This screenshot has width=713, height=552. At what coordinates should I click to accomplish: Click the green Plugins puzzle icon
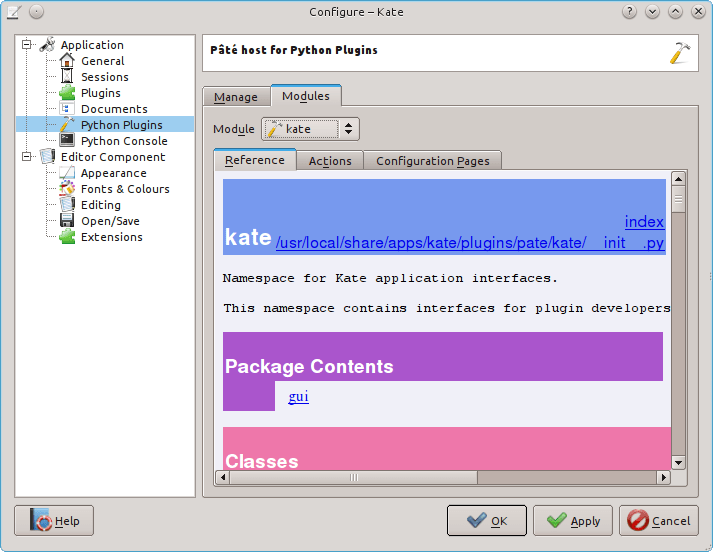point(67,93)
